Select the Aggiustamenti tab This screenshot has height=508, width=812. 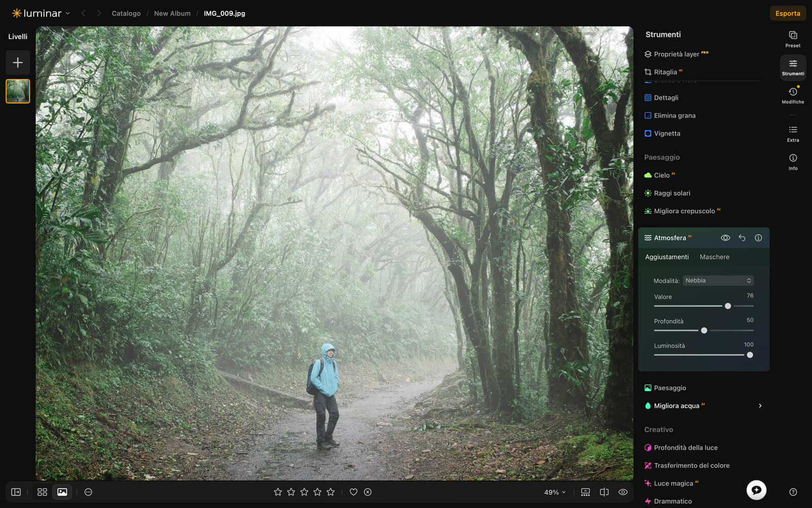click(x=667, y=257)
